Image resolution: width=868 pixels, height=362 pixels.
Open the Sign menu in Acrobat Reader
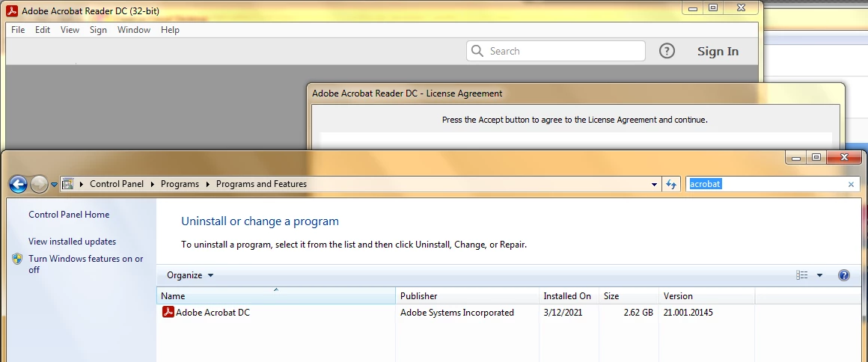[x=98, y=30]
